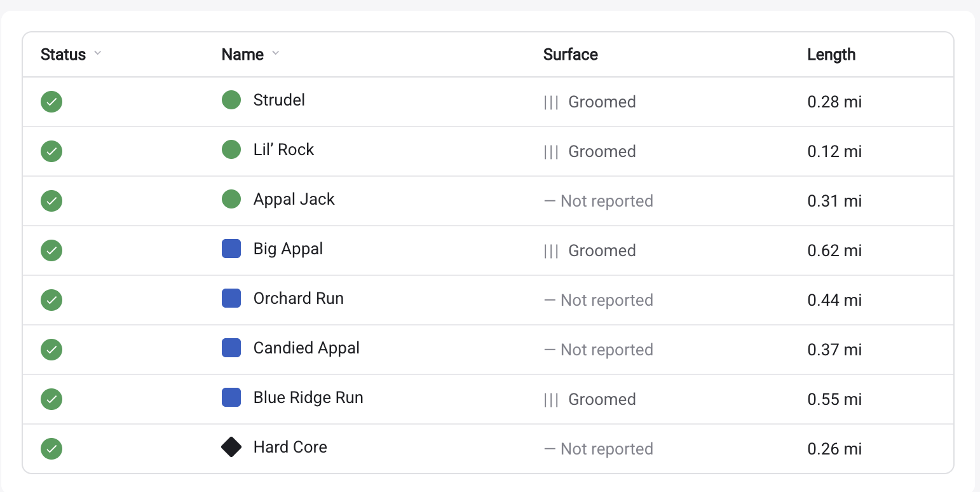The width and height of the screenshot is (980, 492).
Task: Click the groomed lines icon in Blue Ridge Run row
Action: point(551,400)
